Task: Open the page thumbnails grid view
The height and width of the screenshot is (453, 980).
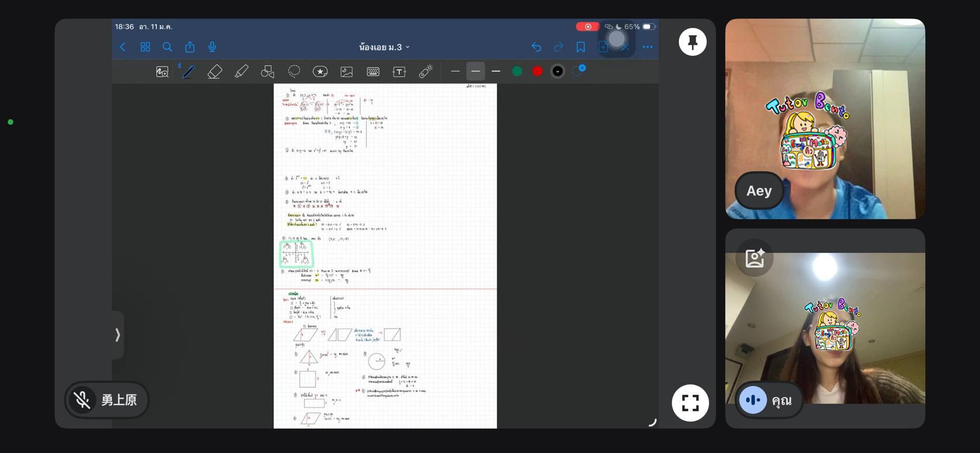Action: (145, 47)
